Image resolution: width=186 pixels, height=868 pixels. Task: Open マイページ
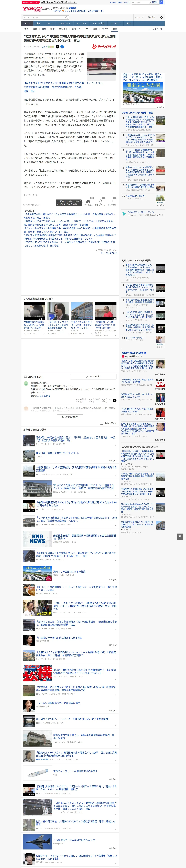coord(139,18)
